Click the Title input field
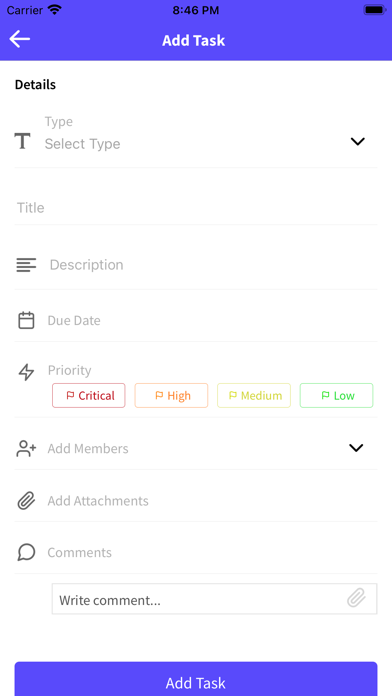392x696 pixels. 196,208
